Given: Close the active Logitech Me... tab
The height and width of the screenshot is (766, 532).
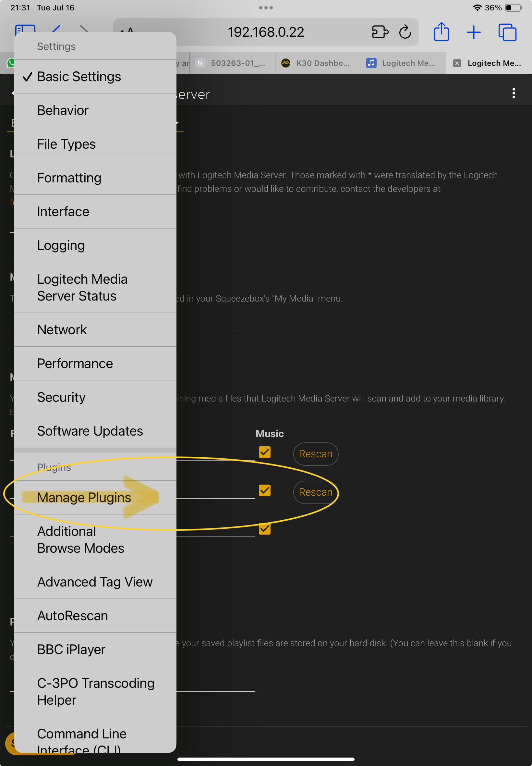Looking at the screenshot, I should (457, 63).
